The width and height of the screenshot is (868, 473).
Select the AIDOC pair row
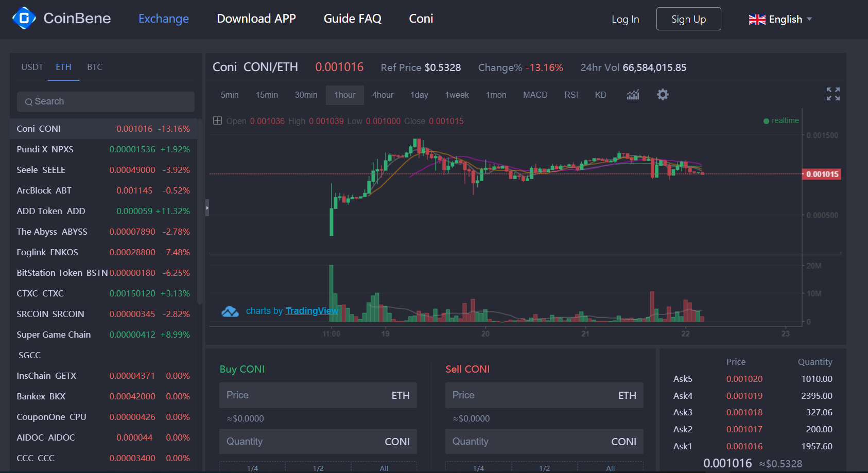(103, 437)
